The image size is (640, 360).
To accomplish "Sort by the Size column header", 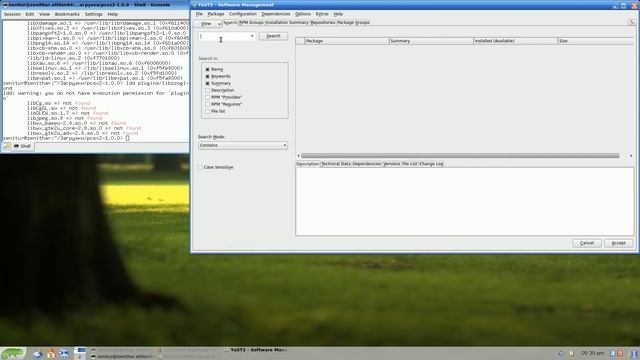I will coord(596,41).
